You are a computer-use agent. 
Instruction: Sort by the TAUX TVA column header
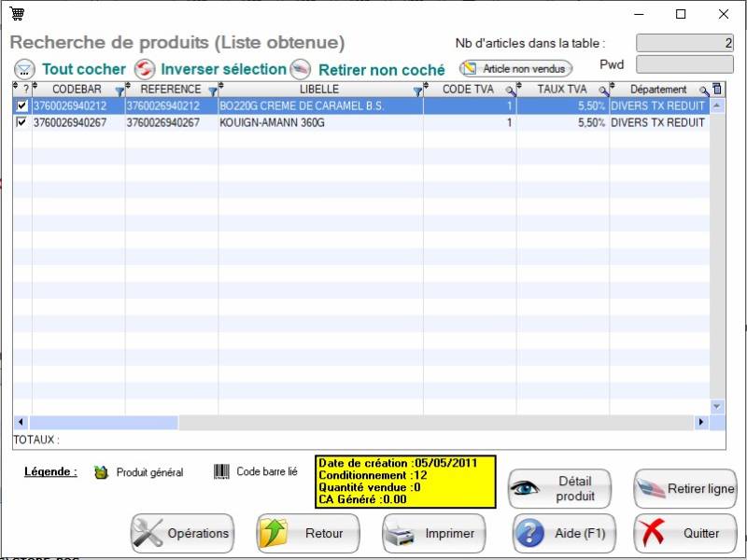(x=560, y=90)
